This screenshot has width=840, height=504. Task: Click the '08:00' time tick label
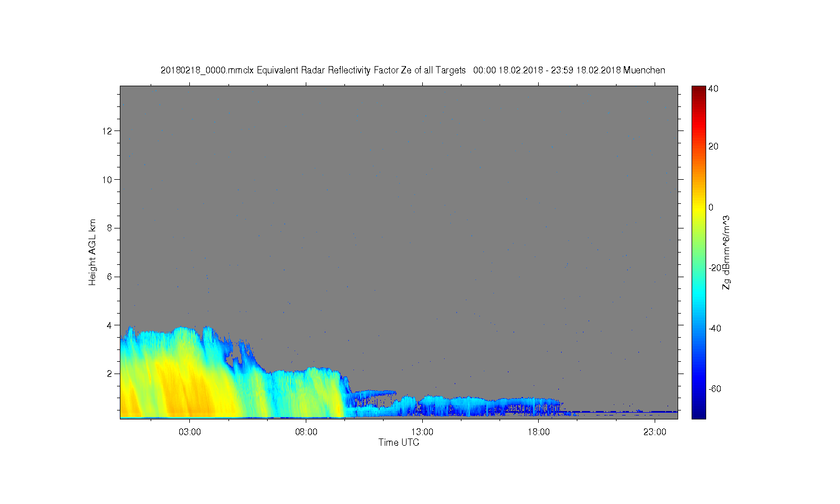[306, 432]
